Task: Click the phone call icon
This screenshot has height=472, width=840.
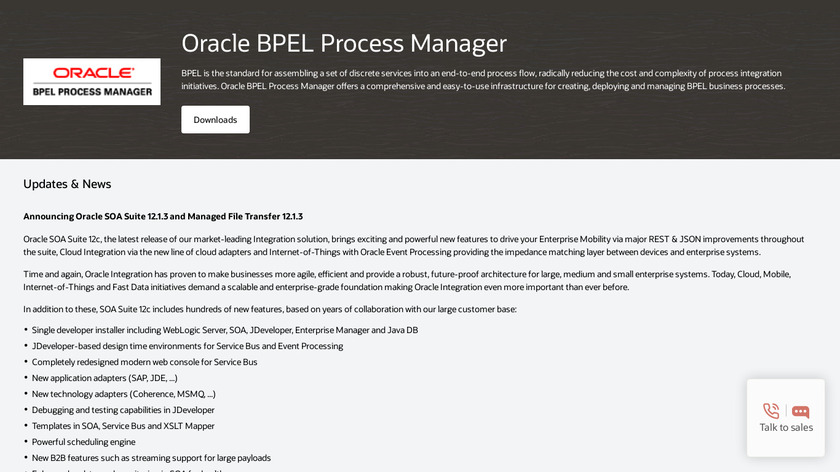Action: (x=771, y=410)
